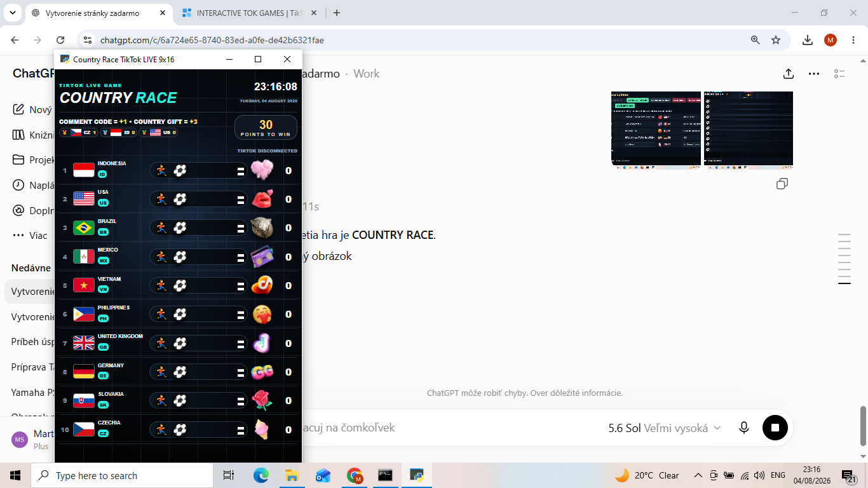The image size is (868, 488).
Task: Click the Indonesia flag in row 1
Action: (84, 170)
